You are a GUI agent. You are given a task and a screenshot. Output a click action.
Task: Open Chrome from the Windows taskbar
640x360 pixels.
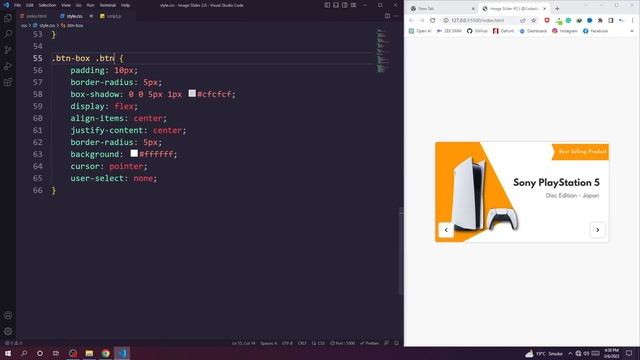point(106,353)
